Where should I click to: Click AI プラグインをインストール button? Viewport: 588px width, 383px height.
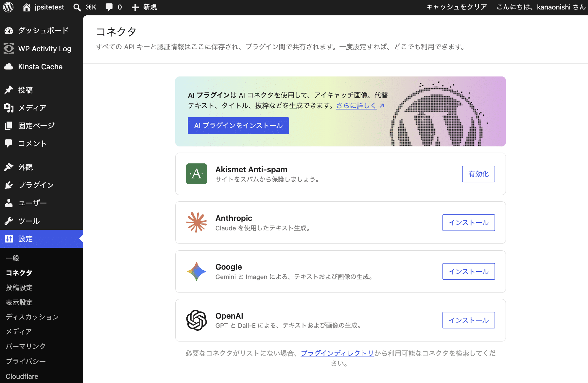[x=238, y=126]
